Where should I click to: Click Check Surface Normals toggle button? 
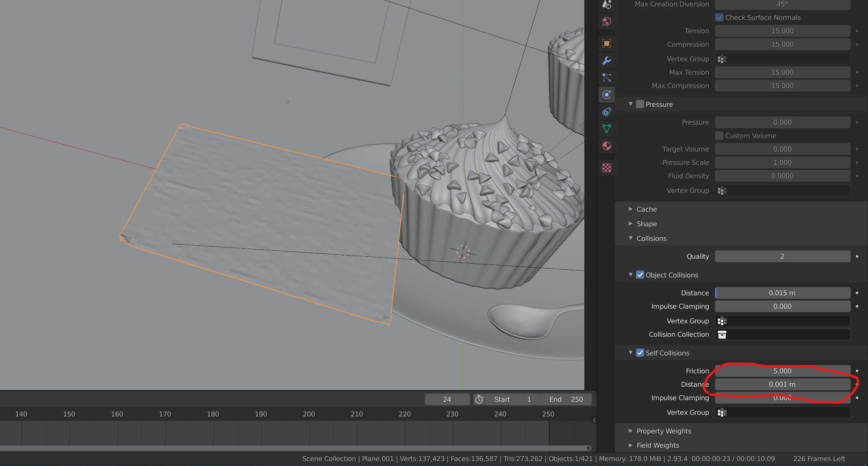click(719, 17)
